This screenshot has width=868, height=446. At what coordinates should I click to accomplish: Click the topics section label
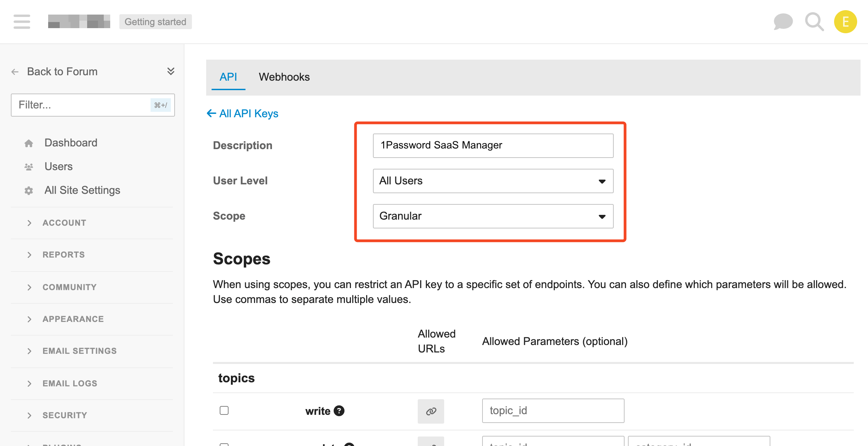(236, 378)
